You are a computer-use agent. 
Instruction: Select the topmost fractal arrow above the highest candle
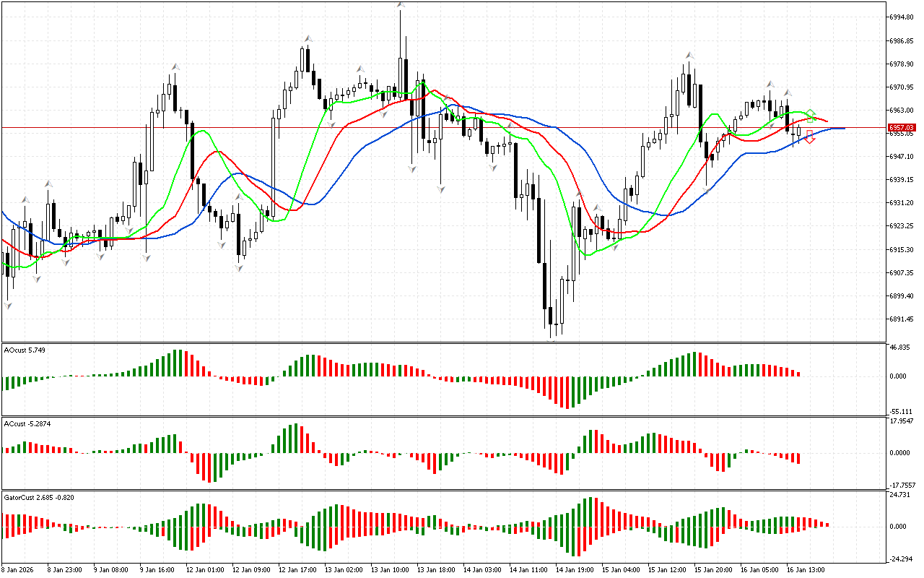[x=400, y=6]
